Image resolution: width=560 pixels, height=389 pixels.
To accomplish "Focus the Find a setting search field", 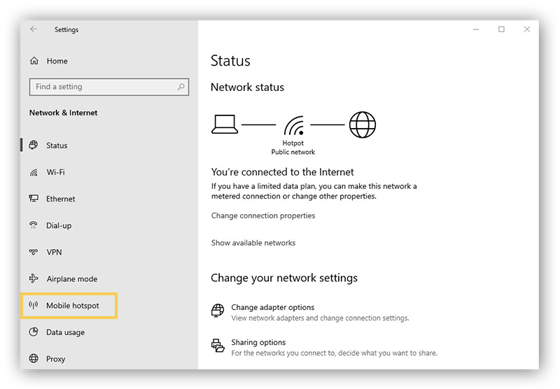I will click(x=109, y=87).
